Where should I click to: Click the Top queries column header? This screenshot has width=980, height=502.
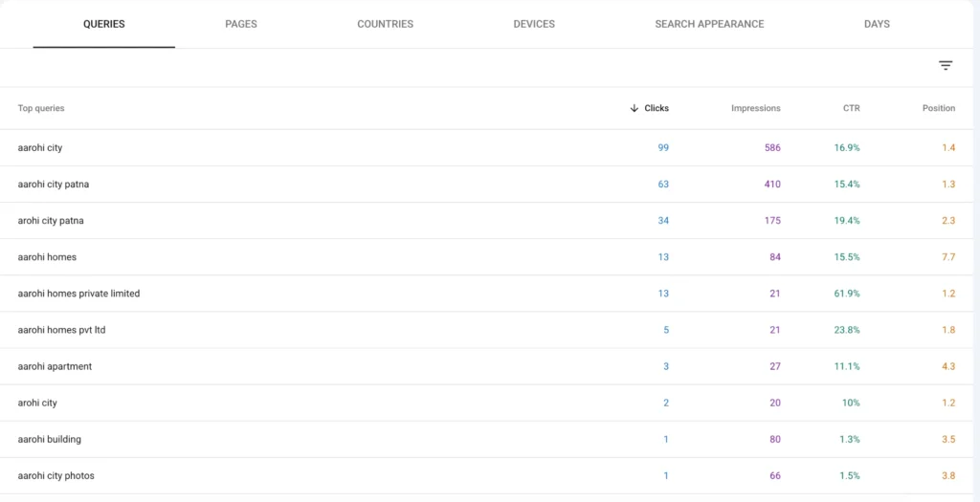(40, 108)
